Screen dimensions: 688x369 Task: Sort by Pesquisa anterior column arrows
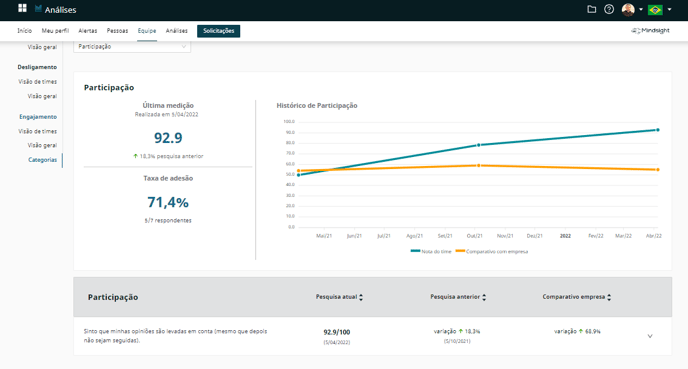(484, 297)
